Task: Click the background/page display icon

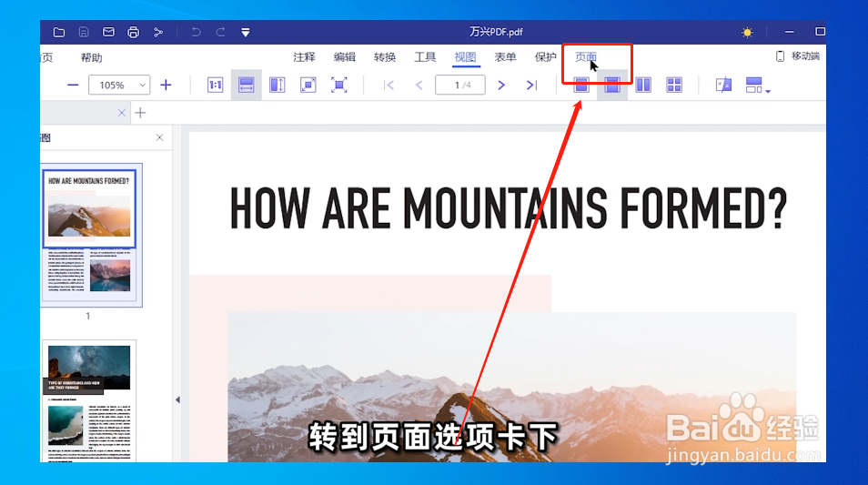Action: pos(724,86)
